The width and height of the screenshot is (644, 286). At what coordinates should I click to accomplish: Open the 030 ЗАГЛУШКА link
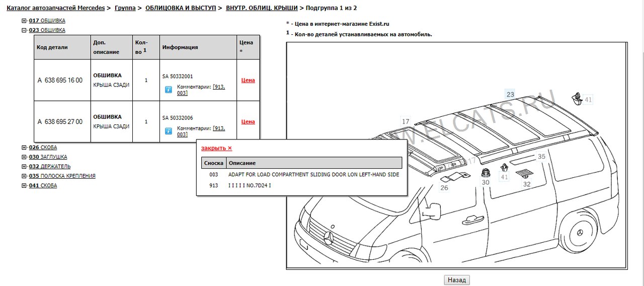pyautogui.click(x=48, y=157)
